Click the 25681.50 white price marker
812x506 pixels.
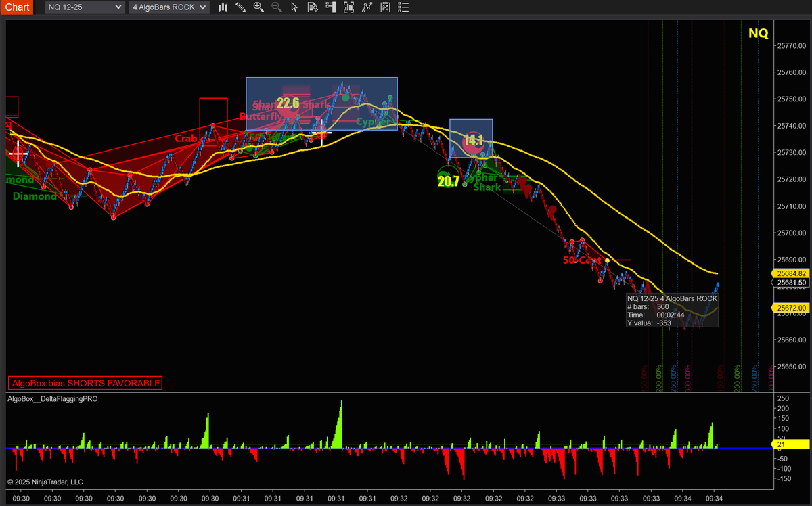point(792,282)
